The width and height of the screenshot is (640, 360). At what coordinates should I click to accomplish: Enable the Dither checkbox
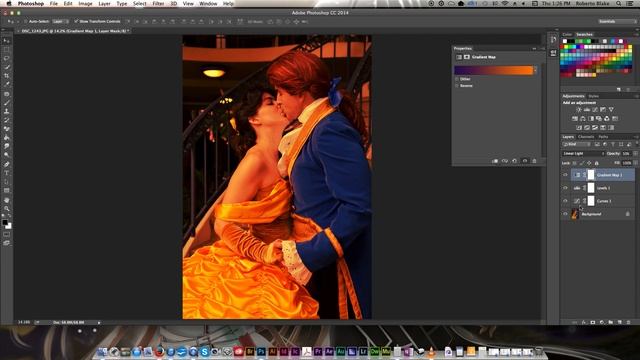click(457, 79)
